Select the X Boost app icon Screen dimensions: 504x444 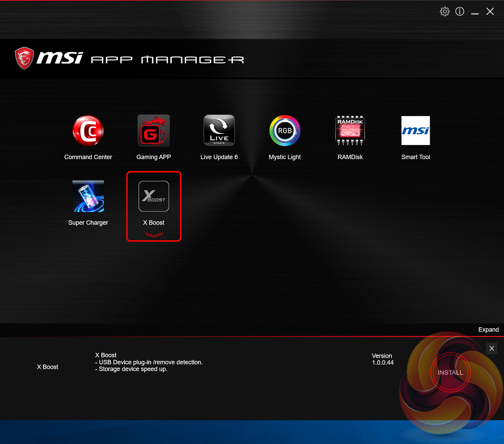pyautogui.click(x=154, y=196)
